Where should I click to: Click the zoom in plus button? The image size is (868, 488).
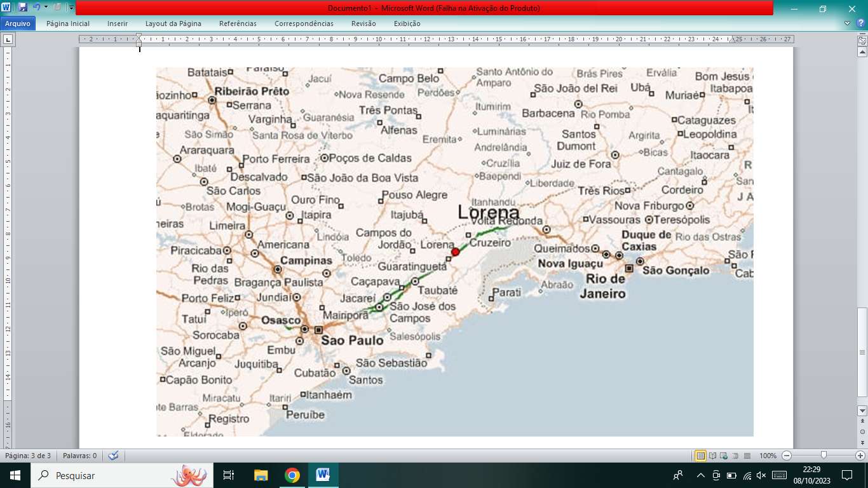click(860, 456)
